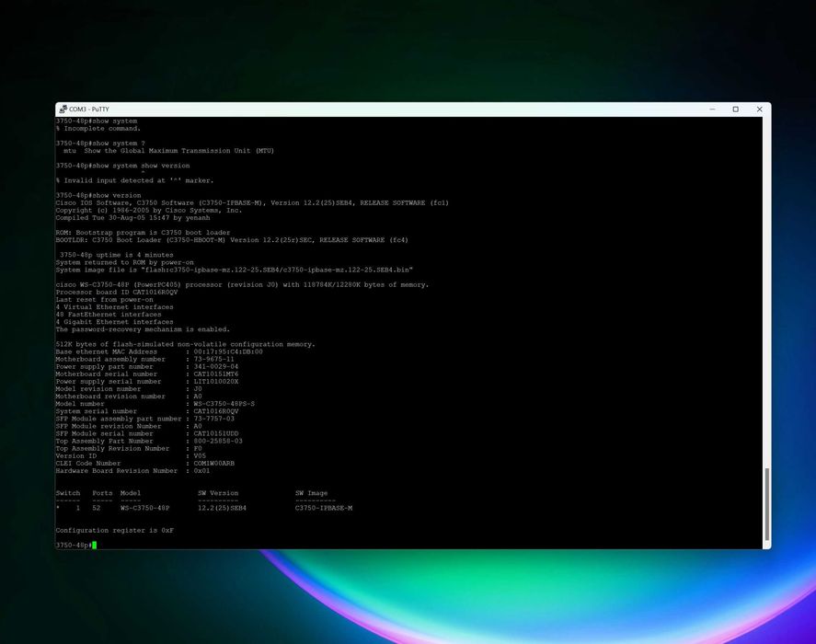The height and width of the screenshot is (644, 816).
Task: Click the 'Processor board ID CAT1016R0QV' line
Action: 117,292
